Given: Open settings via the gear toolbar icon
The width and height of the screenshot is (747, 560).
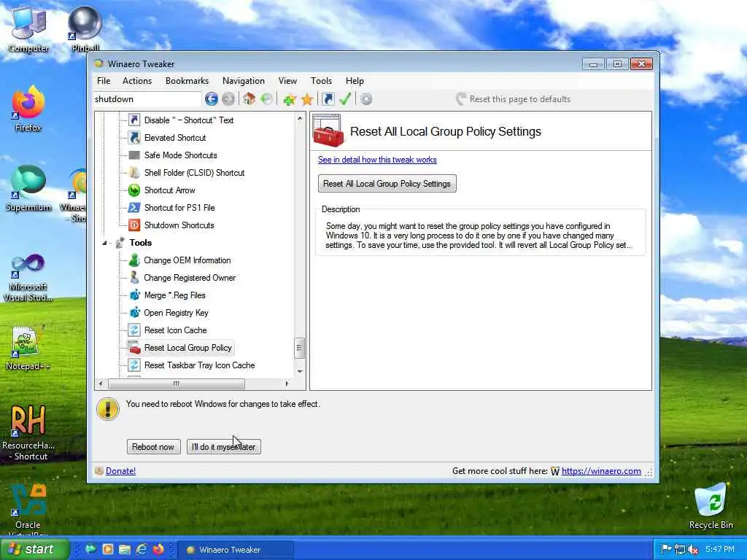Looking at the screenshot, I should [366, 99].
